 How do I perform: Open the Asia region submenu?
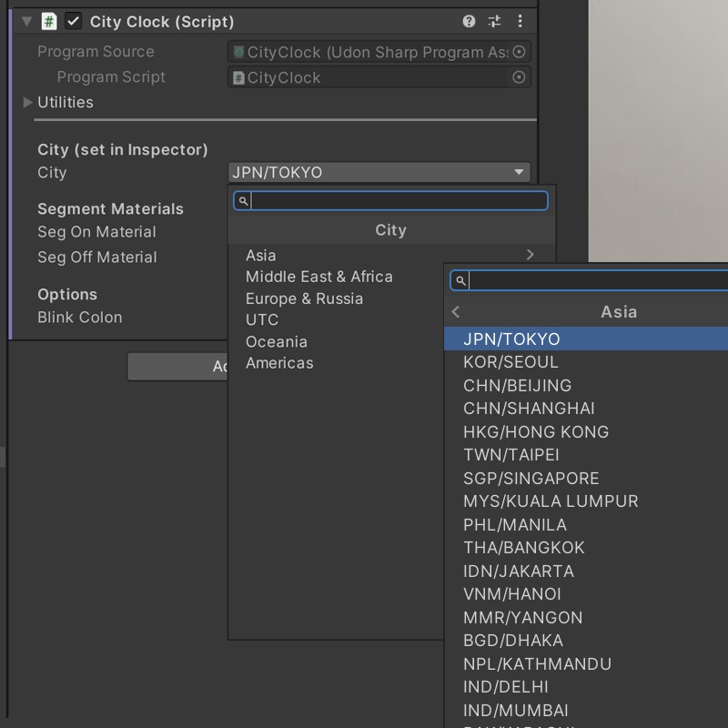point(391,256)
